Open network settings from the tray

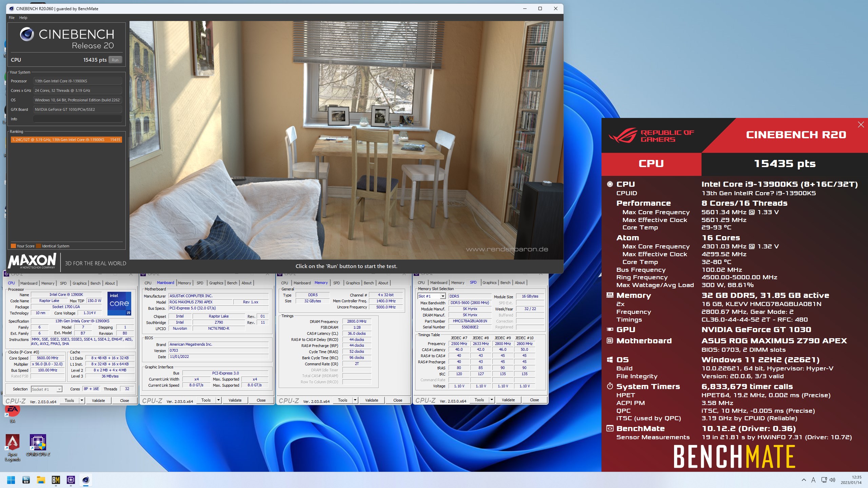(824, 480)
